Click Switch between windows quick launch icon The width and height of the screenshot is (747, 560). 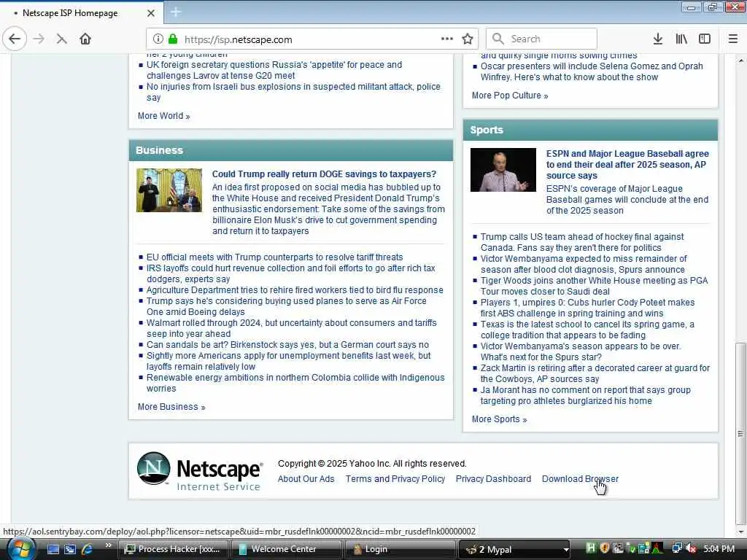[x=70, y=549]
